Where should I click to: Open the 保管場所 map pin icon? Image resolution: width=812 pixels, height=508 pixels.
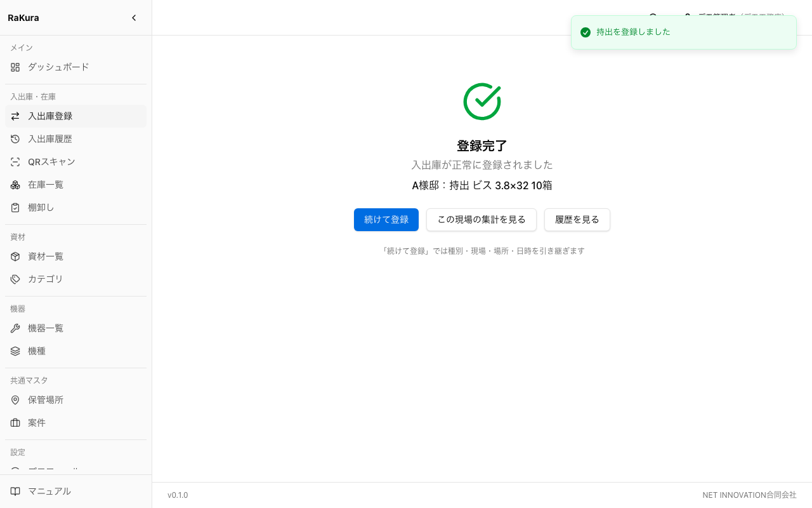click(x=15, y=400)
